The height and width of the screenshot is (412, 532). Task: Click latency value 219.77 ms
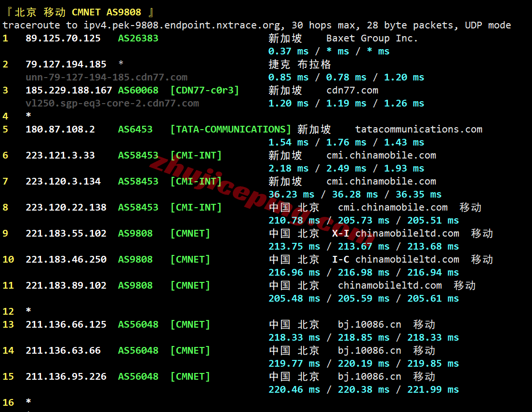click(294, 363)
